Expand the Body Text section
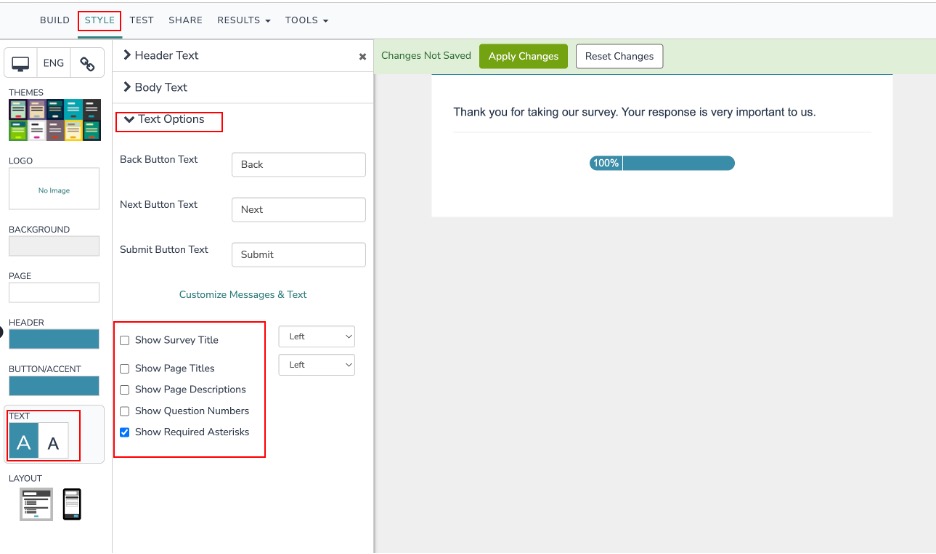Screen dimensions: 936x554 tap(155, 87)
